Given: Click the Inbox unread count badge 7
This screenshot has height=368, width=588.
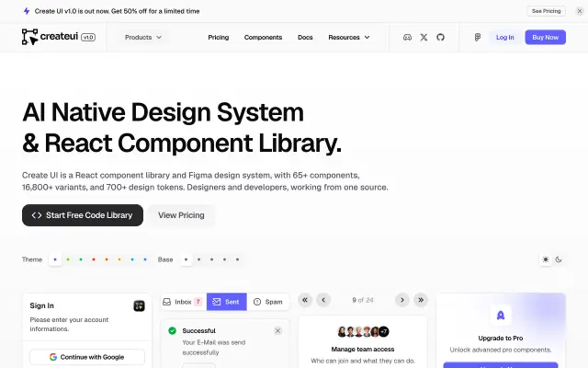Looking at the screenshot, I should click(x=198, y=302).
